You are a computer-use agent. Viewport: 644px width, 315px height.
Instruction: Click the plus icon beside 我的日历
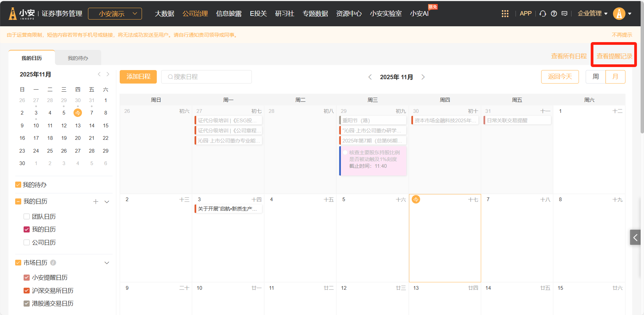click(96, 201)
